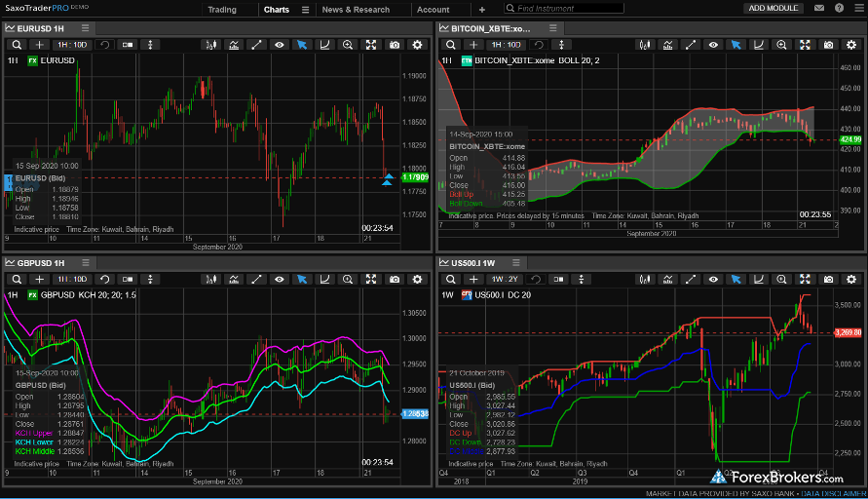Open messages envelope icon in header

point(819,9)
